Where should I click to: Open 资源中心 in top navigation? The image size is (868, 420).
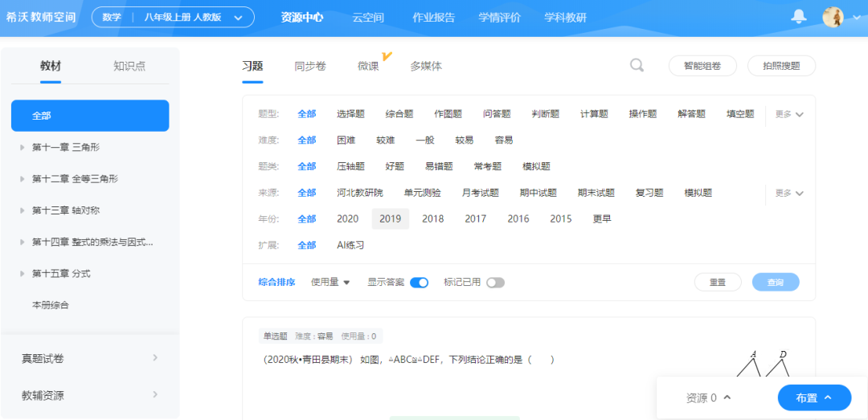(301, 17)
